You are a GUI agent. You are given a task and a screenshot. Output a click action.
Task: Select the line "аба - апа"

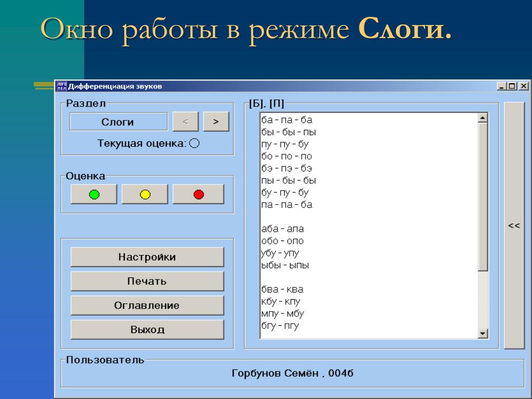pos(283,229)
